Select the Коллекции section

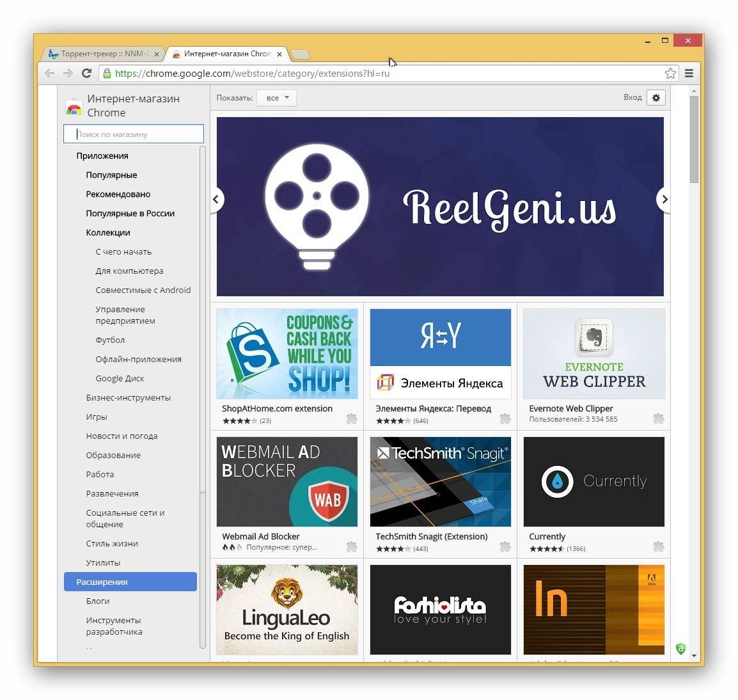(x=108, y=233)
